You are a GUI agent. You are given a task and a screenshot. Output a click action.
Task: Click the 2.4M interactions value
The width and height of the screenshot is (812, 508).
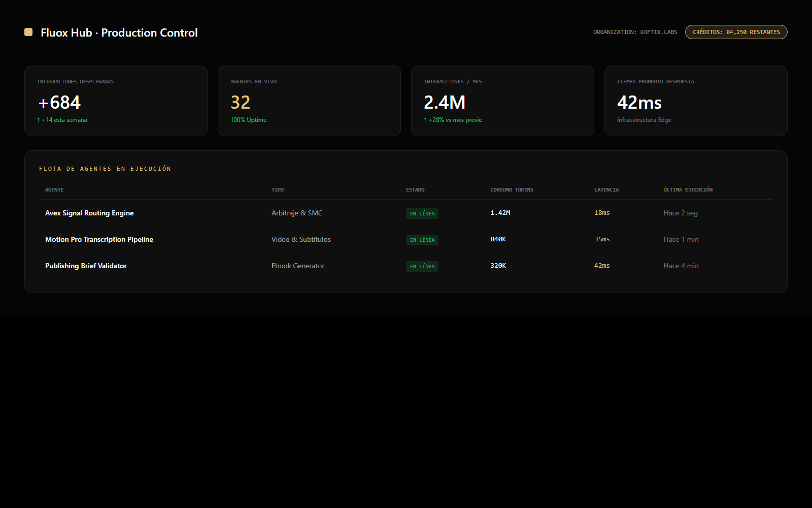445,103
